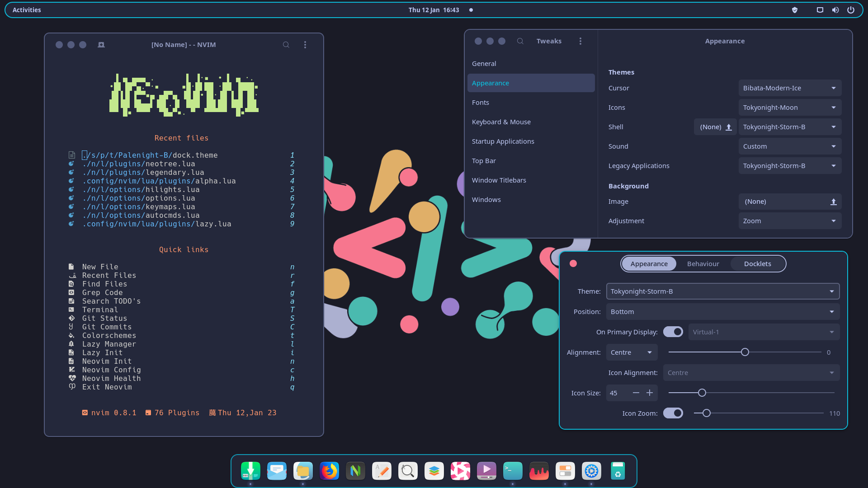Open the Alignment Centre dropdown
Image resolution: width=868 pixels, height=488 pixels.
point(632,352)
